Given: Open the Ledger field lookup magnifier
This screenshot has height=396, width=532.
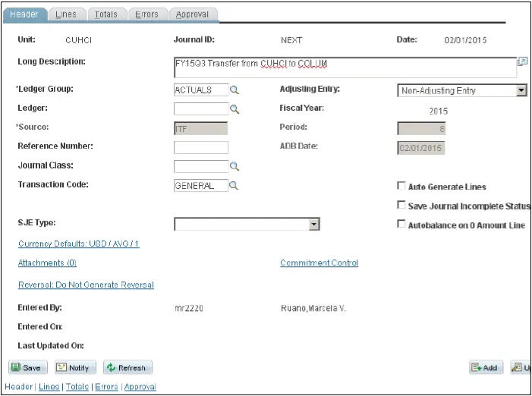Looking at the screenshot, I should [235, 109].
